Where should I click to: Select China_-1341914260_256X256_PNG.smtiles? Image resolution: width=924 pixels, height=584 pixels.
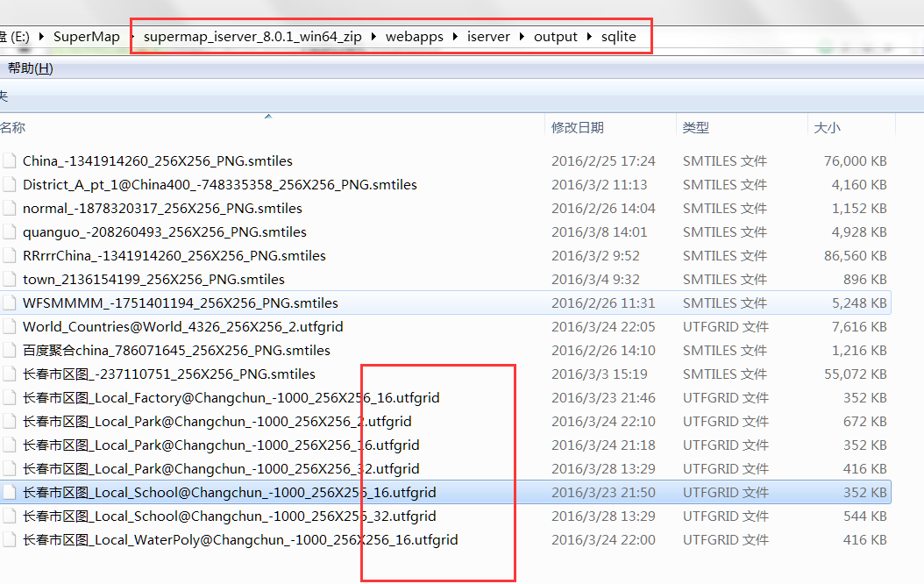coord(157,160)
